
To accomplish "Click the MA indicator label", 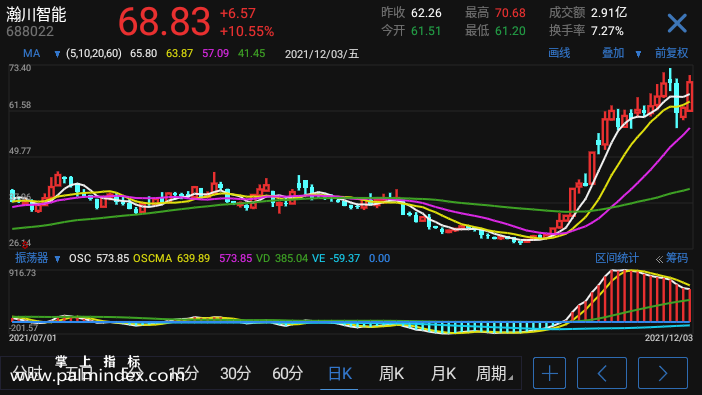I will tap(31, 54).
